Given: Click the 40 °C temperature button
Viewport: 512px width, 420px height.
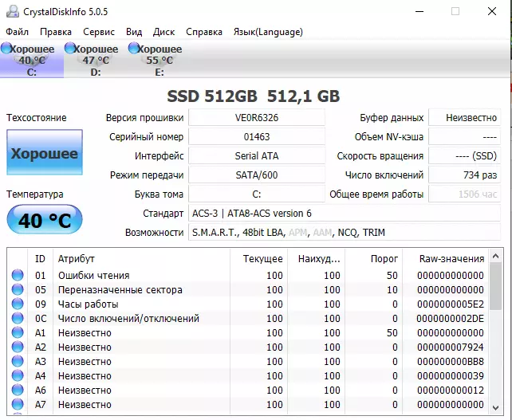Looking at the screenshot, I should tap(45, 220).
